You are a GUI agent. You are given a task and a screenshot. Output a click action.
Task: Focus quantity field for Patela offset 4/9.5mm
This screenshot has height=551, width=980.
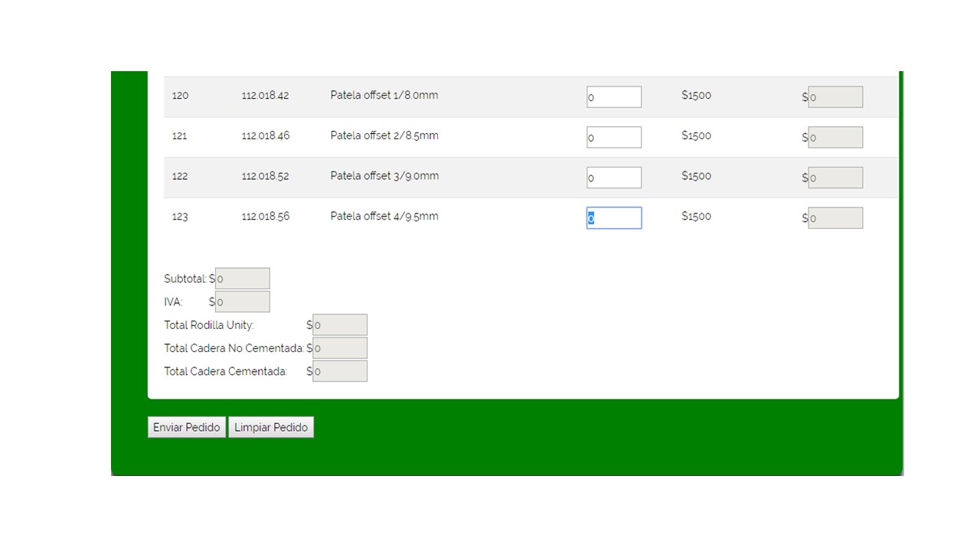614,218
